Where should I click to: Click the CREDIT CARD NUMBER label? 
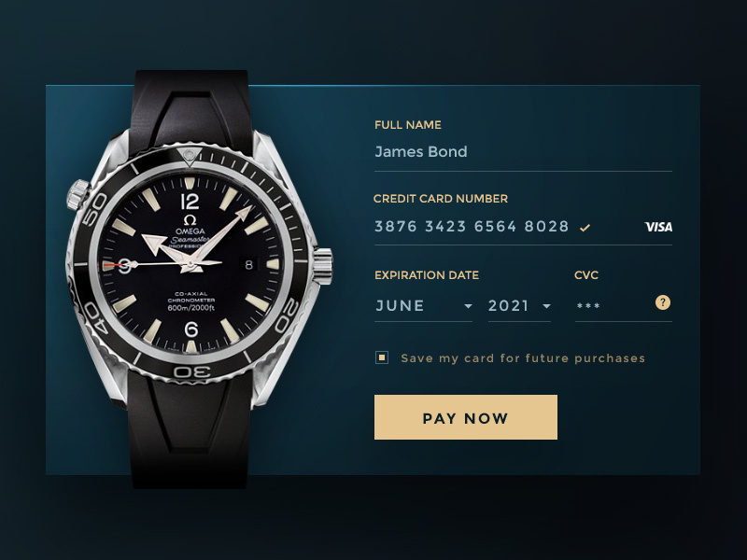[x=441, y=199]
